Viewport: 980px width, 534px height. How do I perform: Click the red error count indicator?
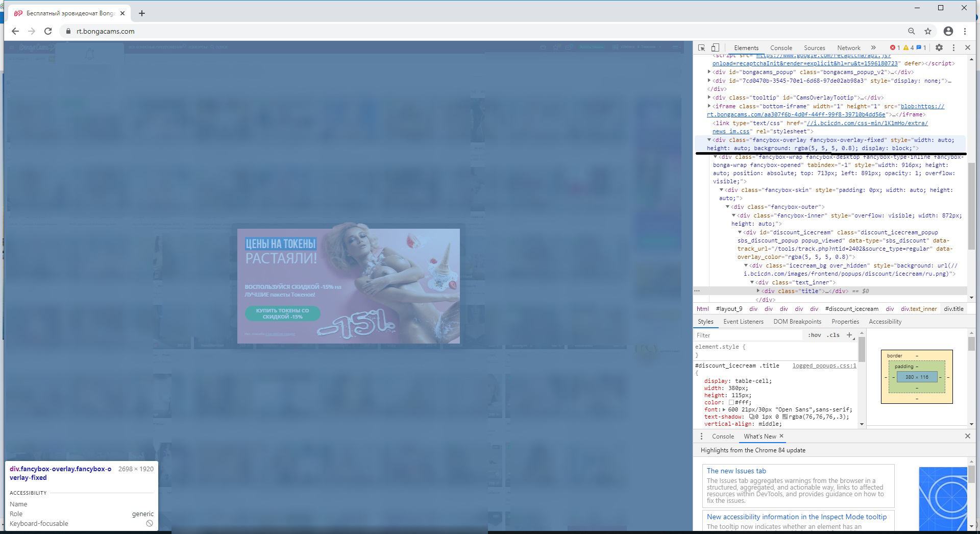tap(895, 47)
